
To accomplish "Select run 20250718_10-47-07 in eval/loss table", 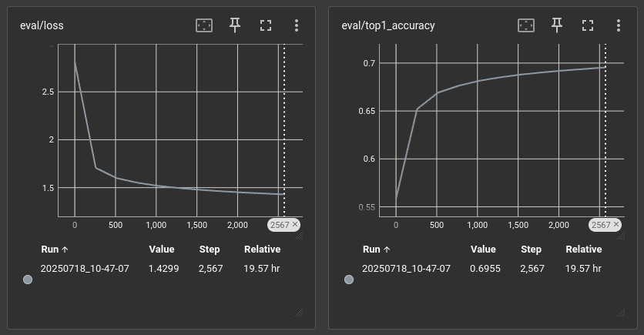I will pos(85,269).
